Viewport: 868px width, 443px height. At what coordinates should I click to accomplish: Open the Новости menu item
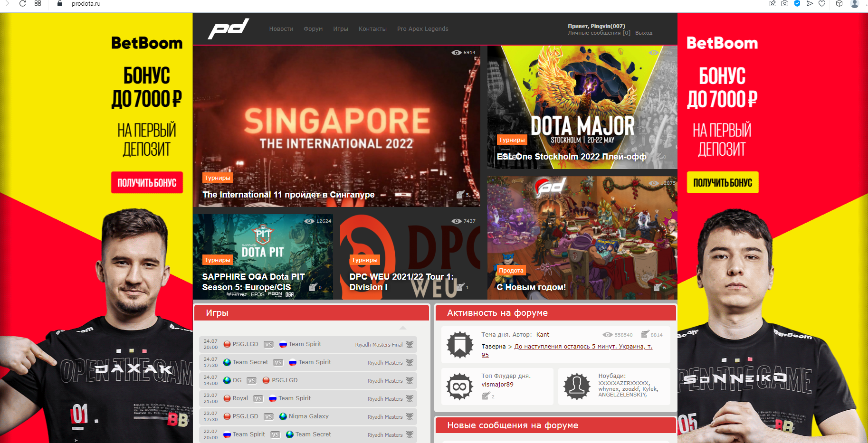281,29
